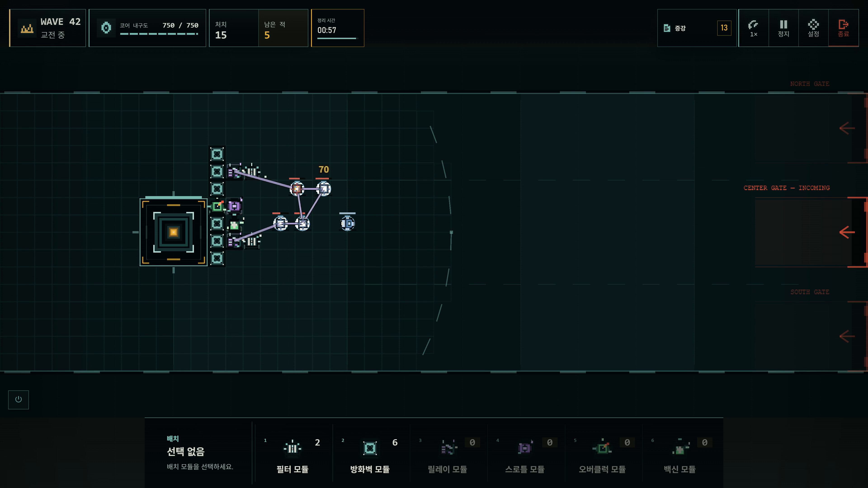Select the top firewall module in column
The image size is (868, 488).
point(217,154)
